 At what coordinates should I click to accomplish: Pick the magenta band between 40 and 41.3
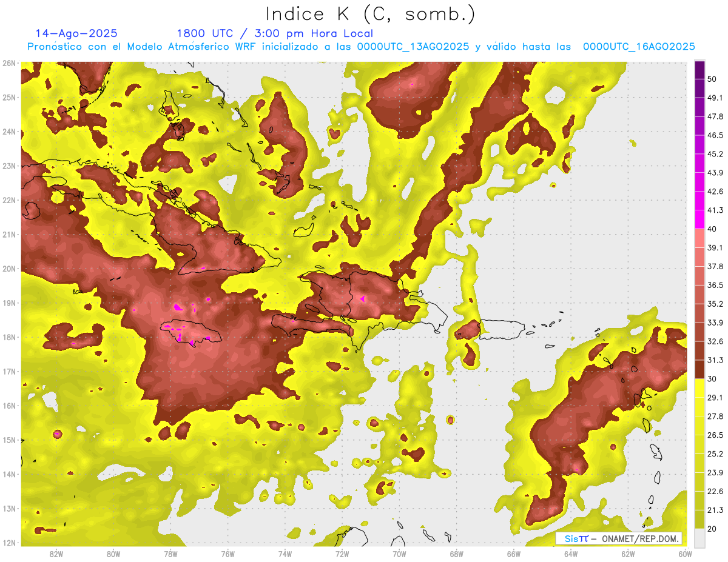[699, 219]
